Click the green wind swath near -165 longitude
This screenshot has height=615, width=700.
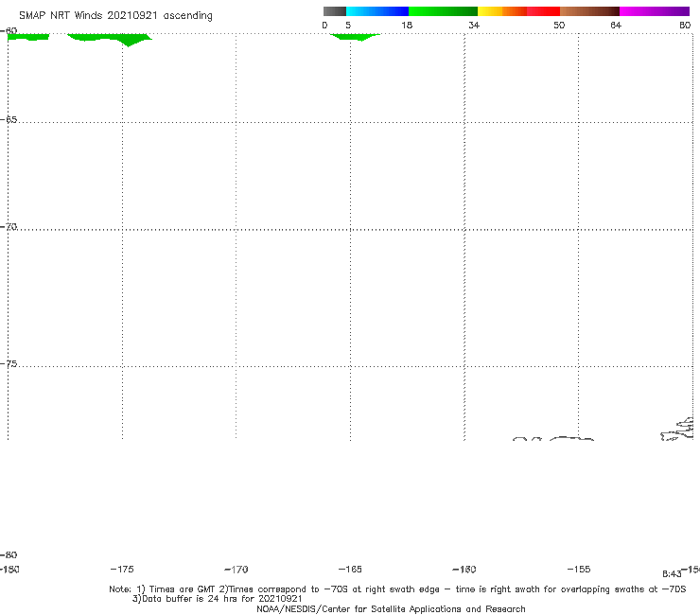click(x=355, y=37)
